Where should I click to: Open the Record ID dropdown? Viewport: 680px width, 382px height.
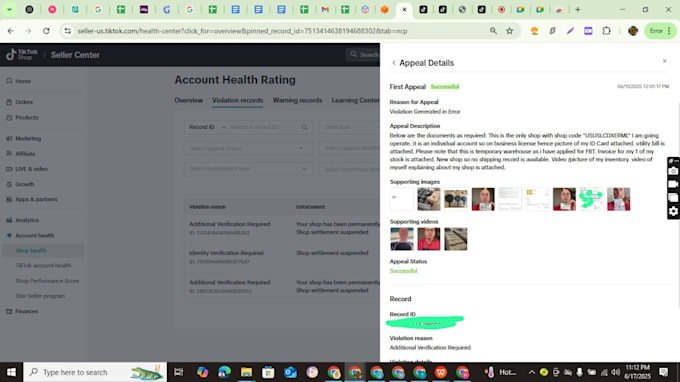[206, 127]
